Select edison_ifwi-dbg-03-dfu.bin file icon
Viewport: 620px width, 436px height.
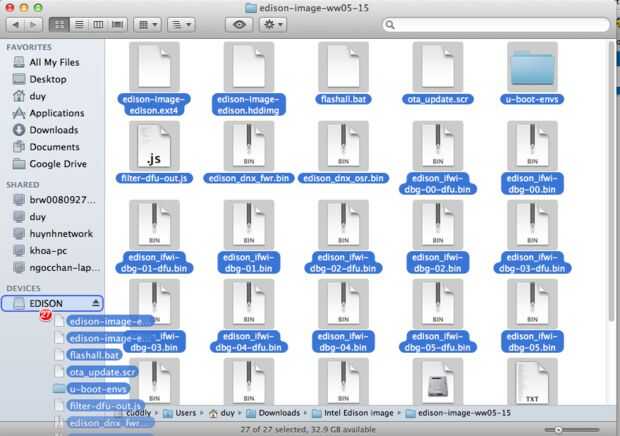(532, 225)
